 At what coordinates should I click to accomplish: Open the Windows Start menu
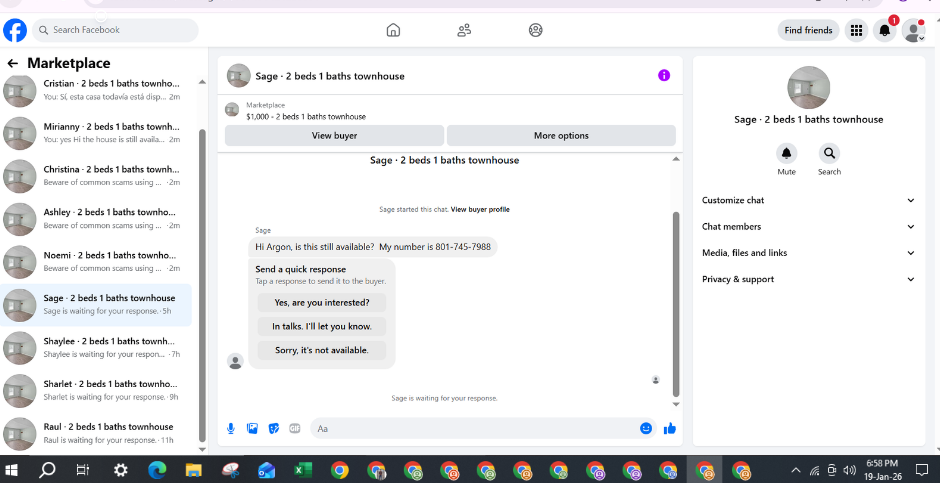point(11,470)
